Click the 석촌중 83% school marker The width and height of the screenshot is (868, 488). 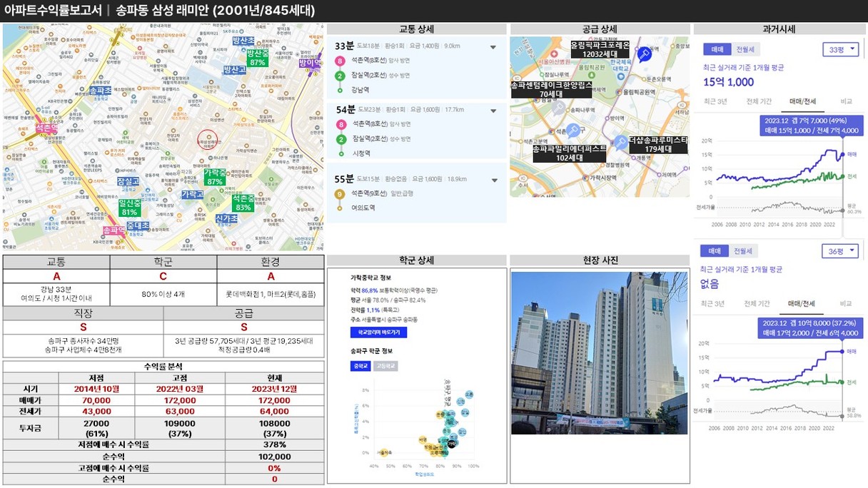click(243, 203)
